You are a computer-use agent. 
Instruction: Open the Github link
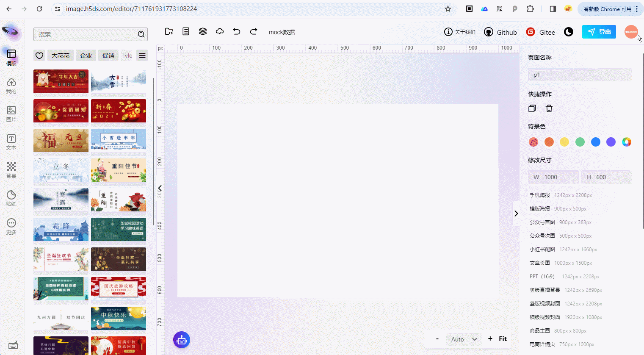(x=500, y=32)
